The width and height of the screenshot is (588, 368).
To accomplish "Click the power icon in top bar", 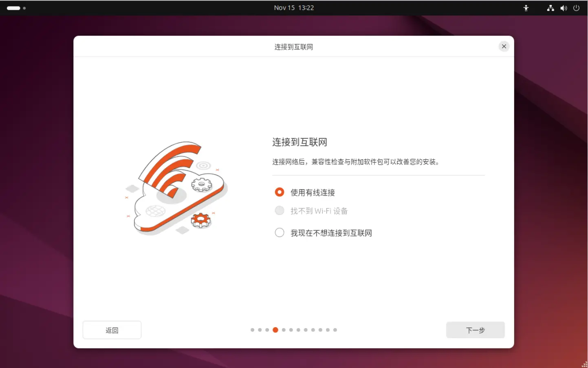I will [x=576, y=8].
